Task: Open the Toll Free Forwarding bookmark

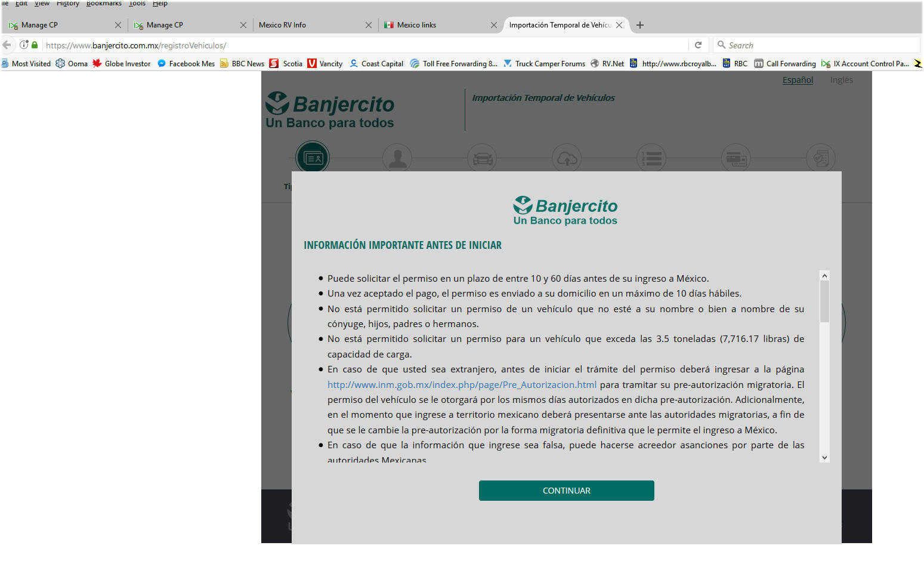Action: (454, 63)
